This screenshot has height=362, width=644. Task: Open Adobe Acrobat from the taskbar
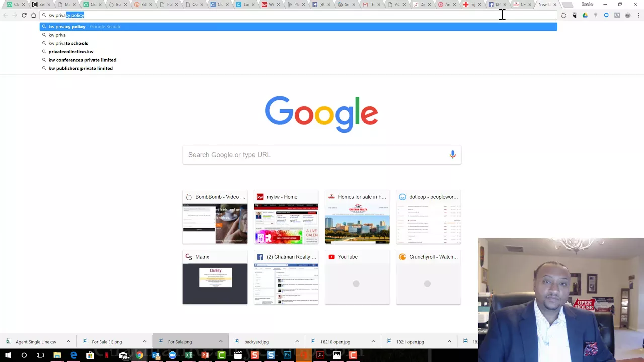pyautogui.click(x=320, y=355)
